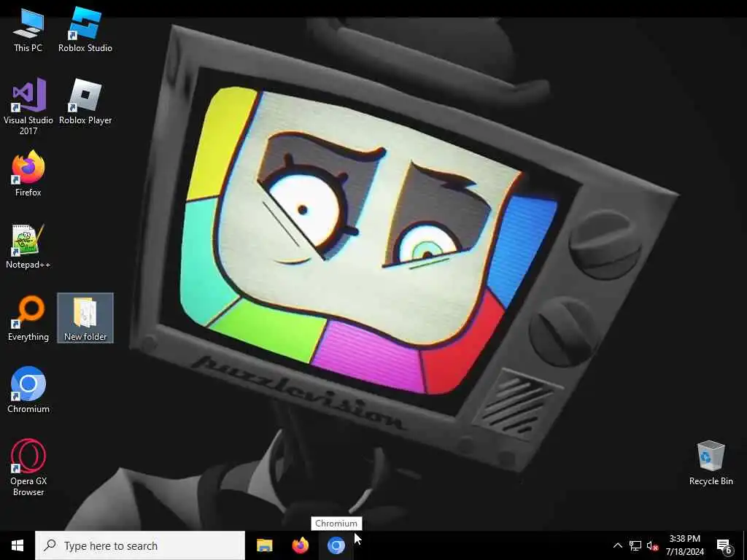Select Notepad++ desktop shortcut
Image resolution: width=747 pixels, height=560 pixels.
[28, 246]
